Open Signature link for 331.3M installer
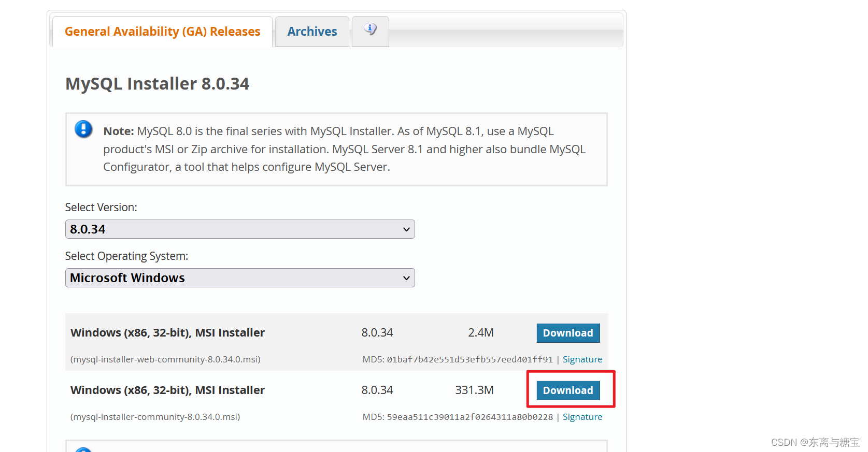Viewport: 868px width, 452px height. tap(582, 417)
